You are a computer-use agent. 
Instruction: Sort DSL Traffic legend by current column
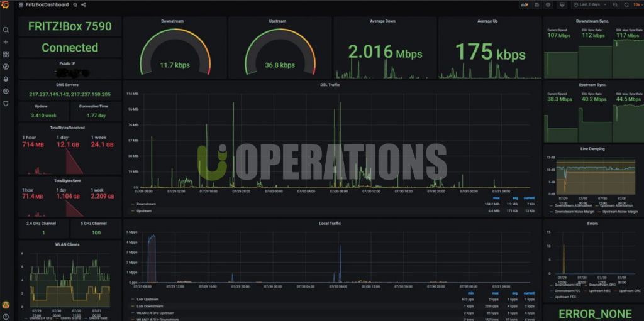point(529,197)
